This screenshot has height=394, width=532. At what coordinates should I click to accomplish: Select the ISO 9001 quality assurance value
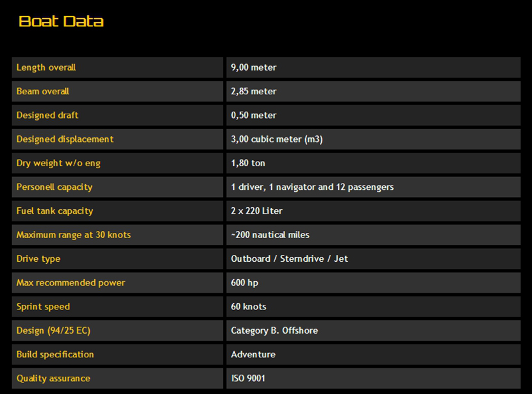click(x=248, y=379)
